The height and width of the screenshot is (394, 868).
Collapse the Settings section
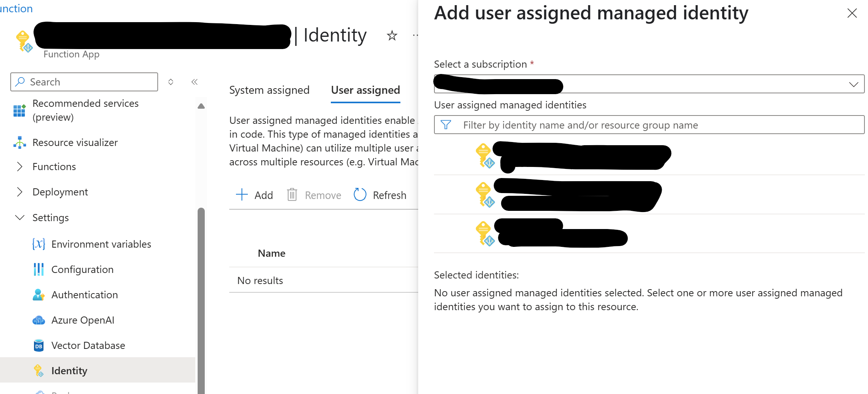(19, 218)
